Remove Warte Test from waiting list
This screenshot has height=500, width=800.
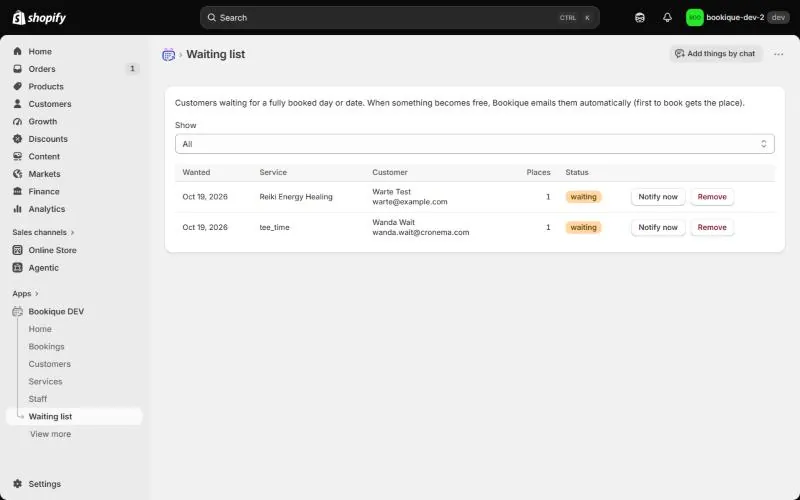[712, 196]
